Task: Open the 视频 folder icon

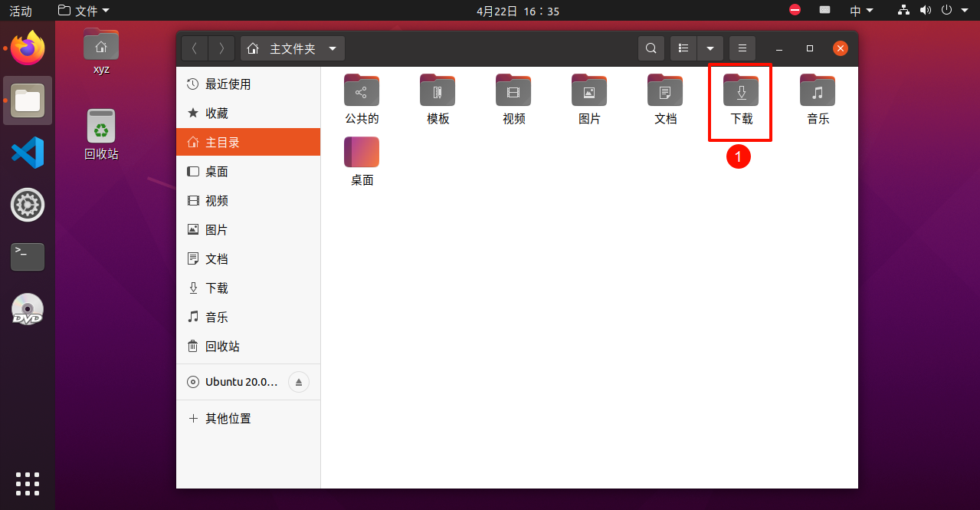Action: point(513,90)
